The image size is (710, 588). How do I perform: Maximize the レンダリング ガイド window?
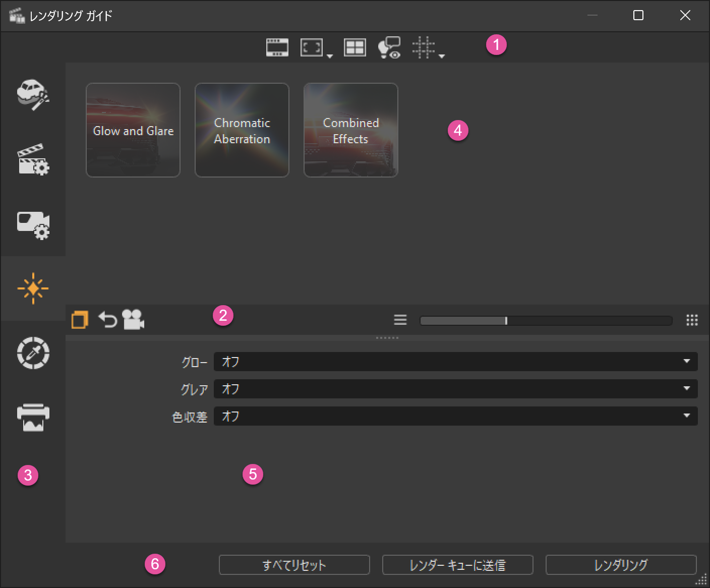[638, 16]
